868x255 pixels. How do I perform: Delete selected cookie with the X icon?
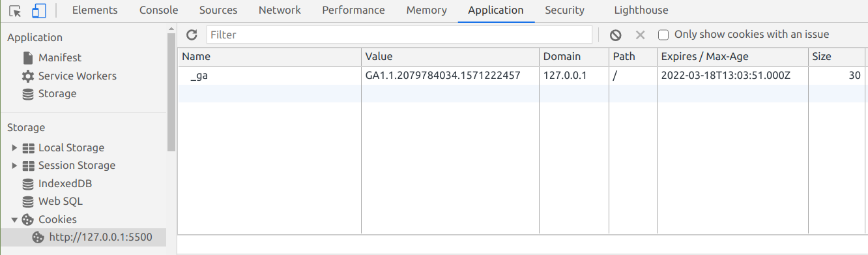(x=640, y=35)
